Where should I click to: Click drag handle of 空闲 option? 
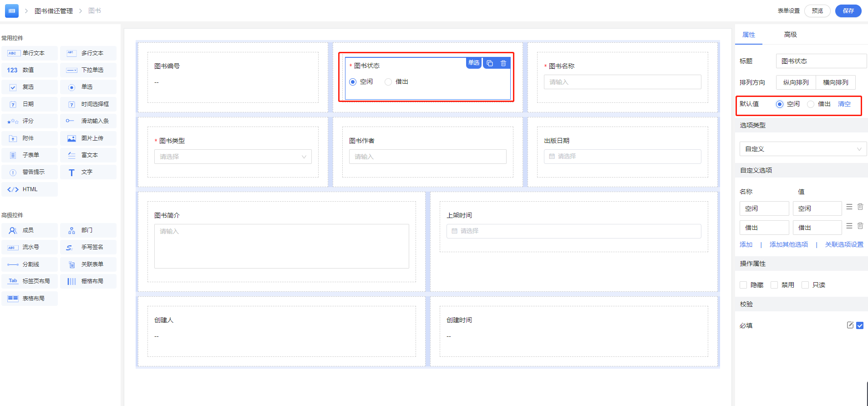849,207
